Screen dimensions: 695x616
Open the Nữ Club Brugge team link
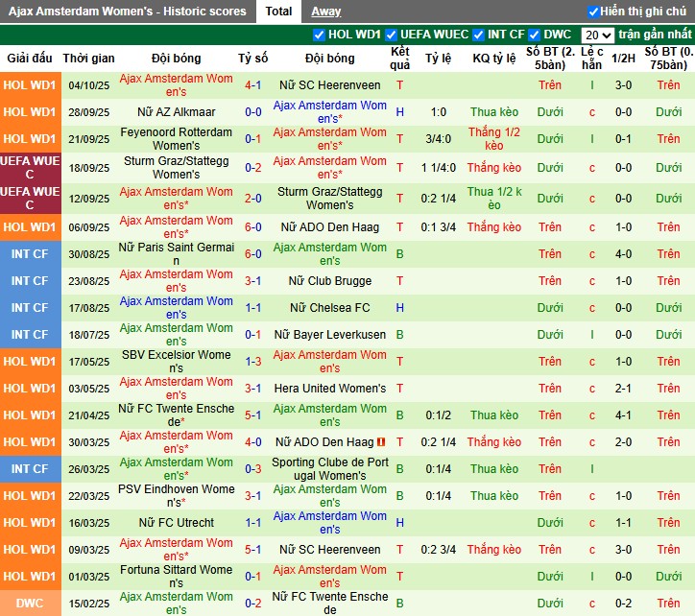click(x=329, y=281)
